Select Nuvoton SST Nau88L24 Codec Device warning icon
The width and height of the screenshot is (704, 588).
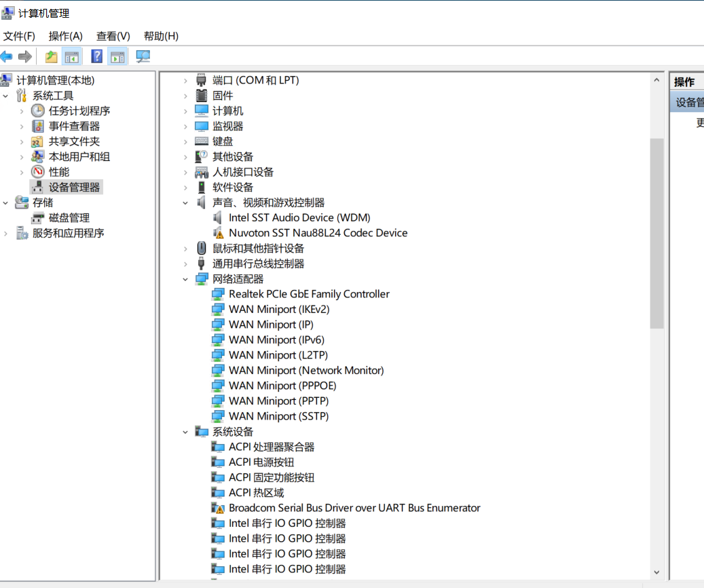(218, 233)
